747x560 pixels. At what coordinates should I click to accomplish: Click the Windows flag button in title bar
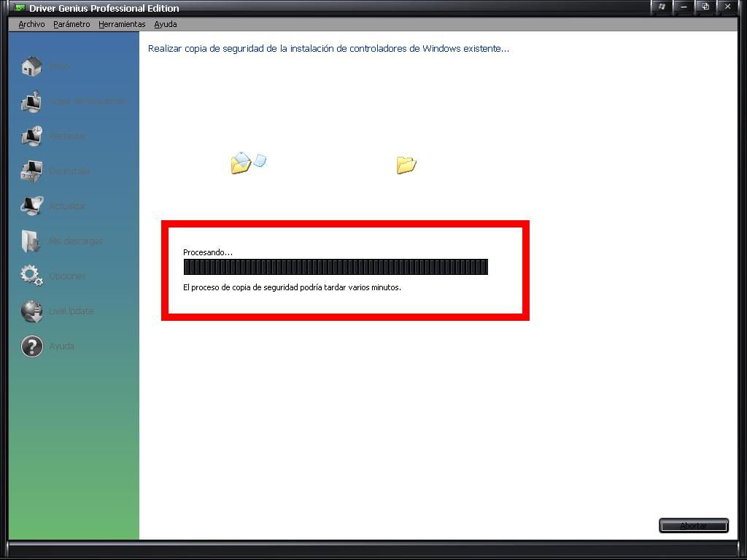click(x=662, y=7)
